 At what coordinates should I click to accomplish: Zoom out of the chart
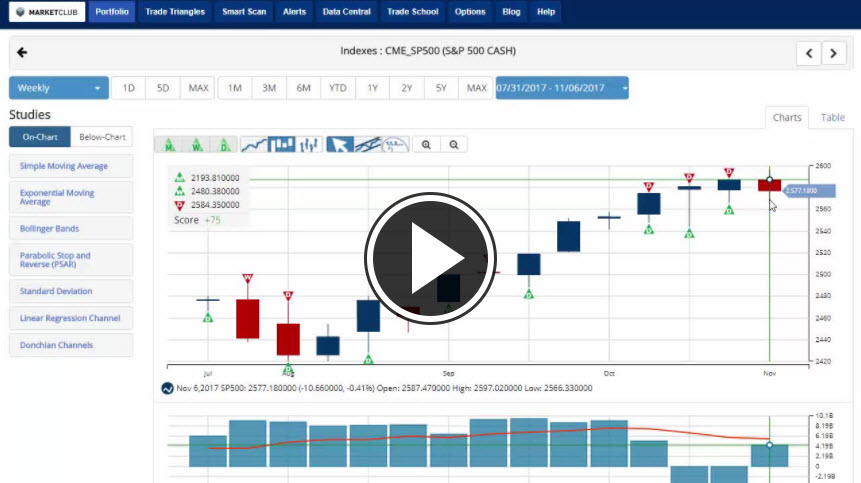454,145
